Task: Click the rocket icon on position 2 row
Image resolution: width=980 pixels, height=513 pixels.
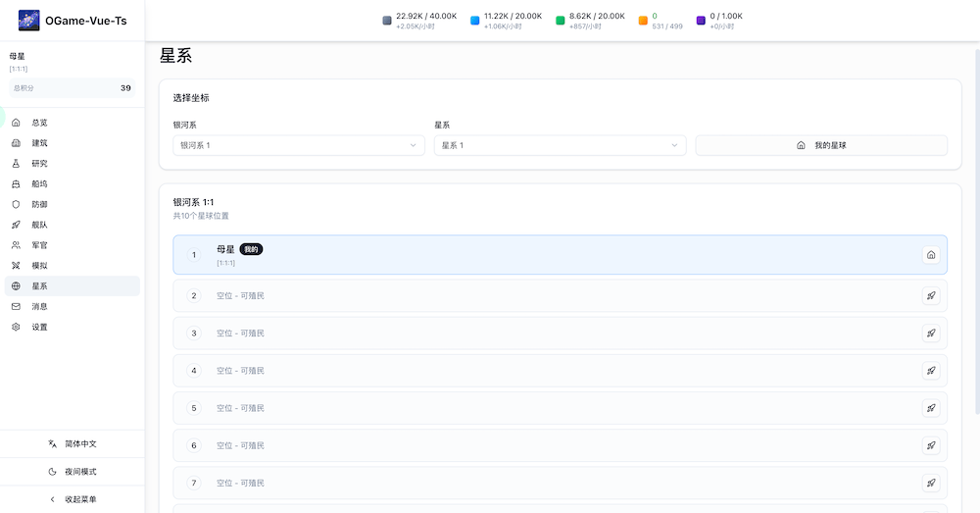Action: point(930,295)
